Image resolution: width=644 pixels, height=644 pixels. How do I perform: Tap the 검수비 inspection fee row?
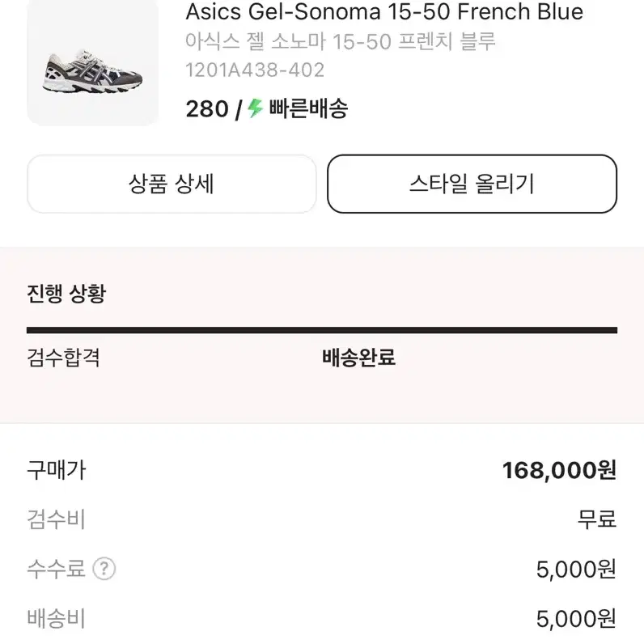(322, 519)
